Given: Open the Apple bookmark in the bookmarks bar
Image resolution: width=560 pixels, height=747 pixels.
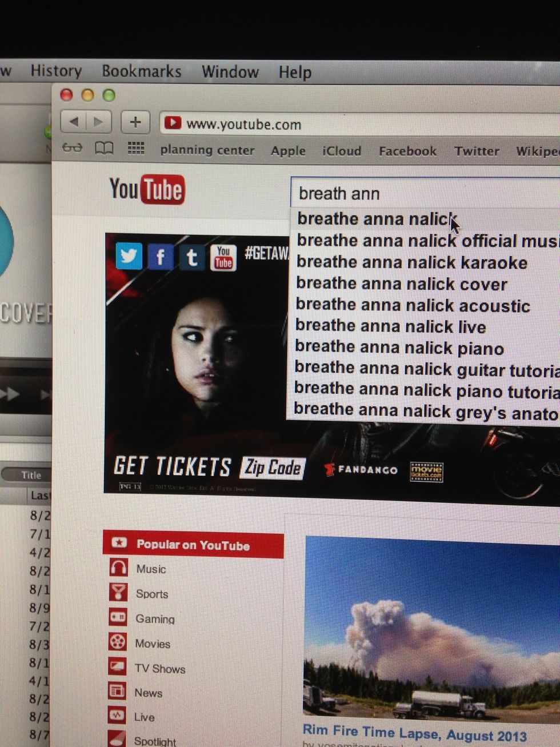Looking at the screenshot, I should pos(288,151).
